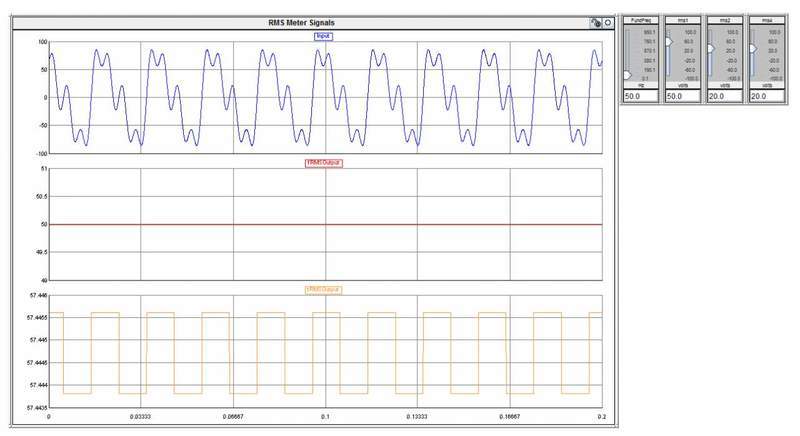Screen dimensions: 800x436
Task: Click the rms2 slider handle
Action: click(710, 48)
